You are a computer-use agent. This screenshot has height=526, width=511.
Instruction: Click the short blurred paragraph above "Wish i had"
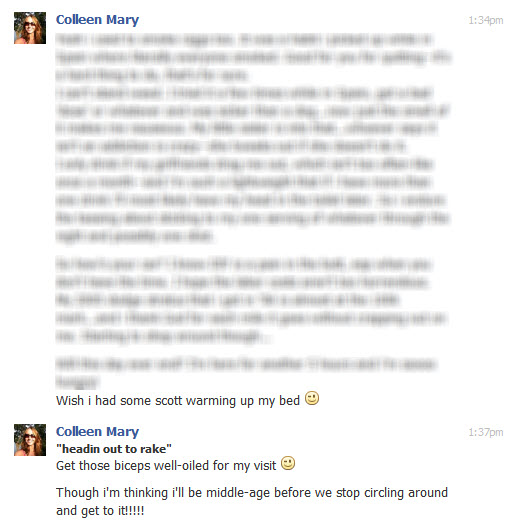tap(247, 372)
